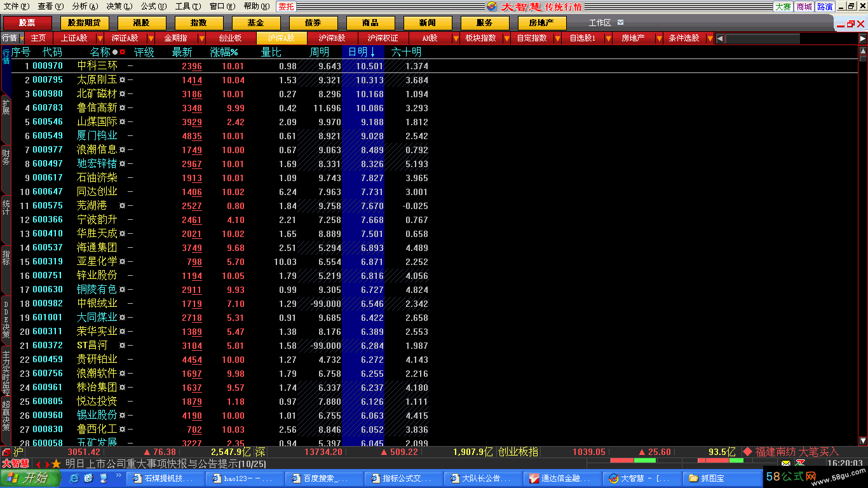Screen dimensions: 868x488
Task: Go to the 主页 tab
Action: point(38,38)
